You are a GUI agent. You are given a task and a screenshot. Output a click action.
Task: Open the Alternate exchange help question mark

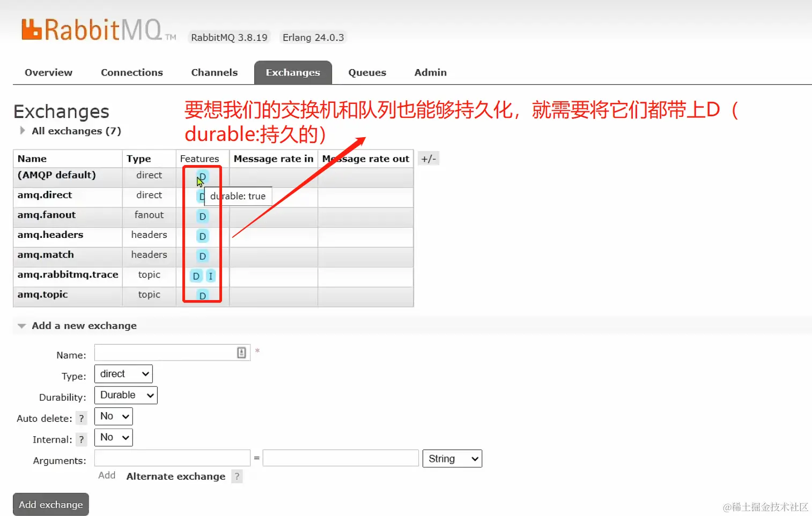tap(237, 476)
